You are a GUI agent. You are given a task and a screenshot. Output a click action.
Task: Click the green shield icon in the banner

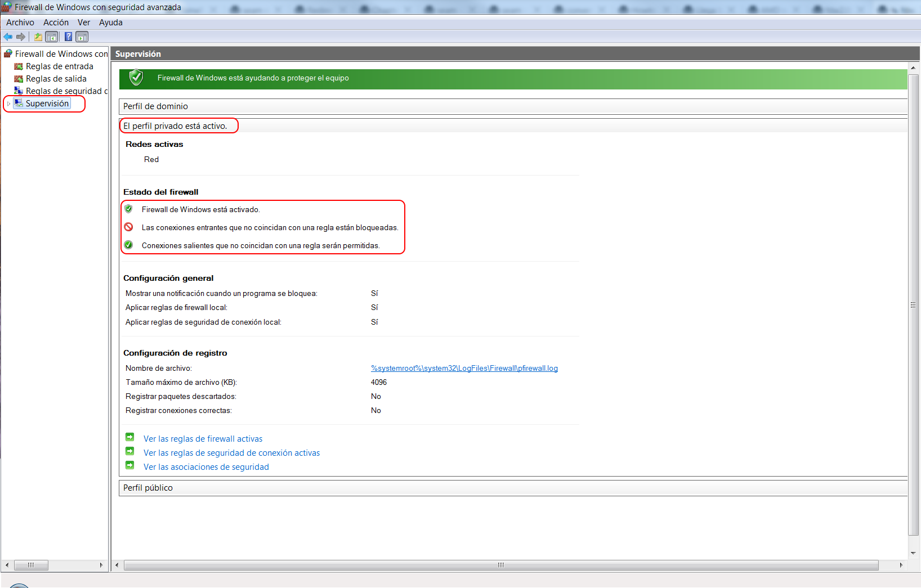136,78
